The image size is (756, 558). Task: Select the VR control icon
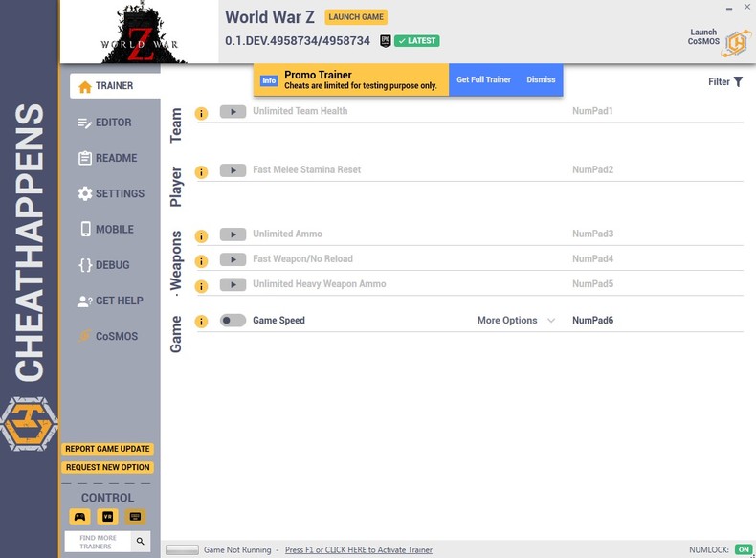[107, 517]
